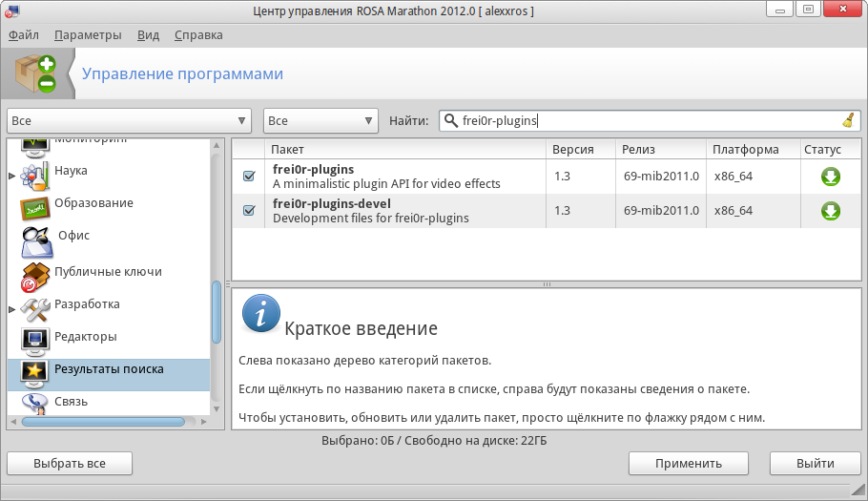This screenshot has height=501, width=868.
Task: Click x86_64 platform in frei0r-plugins-devel row
Action: click(733, 210)
